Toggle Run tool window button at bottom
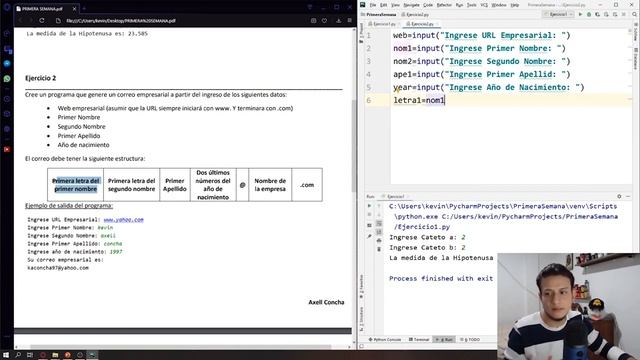The height and width of the screenshot is (360, 640). [x=444, y=340]
